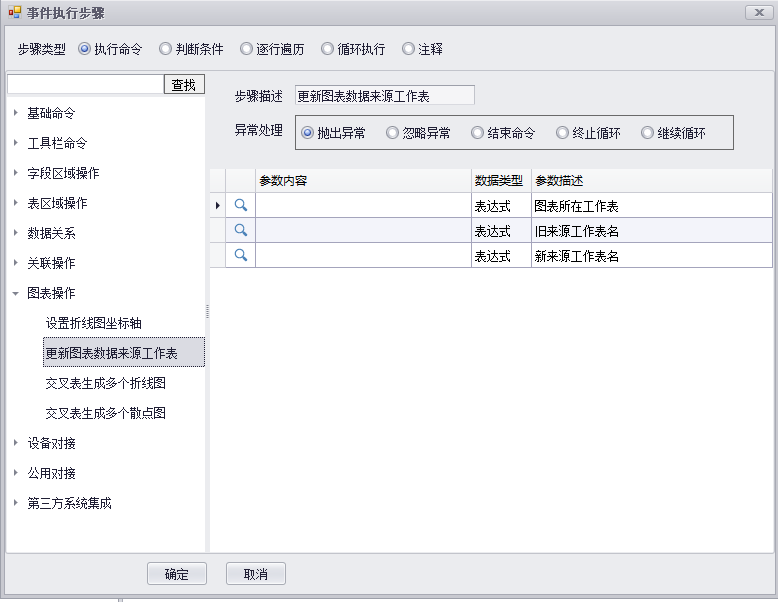Expand the 基础命令 tree node
This screenshot has height=602, width=778.
point(16,113)
